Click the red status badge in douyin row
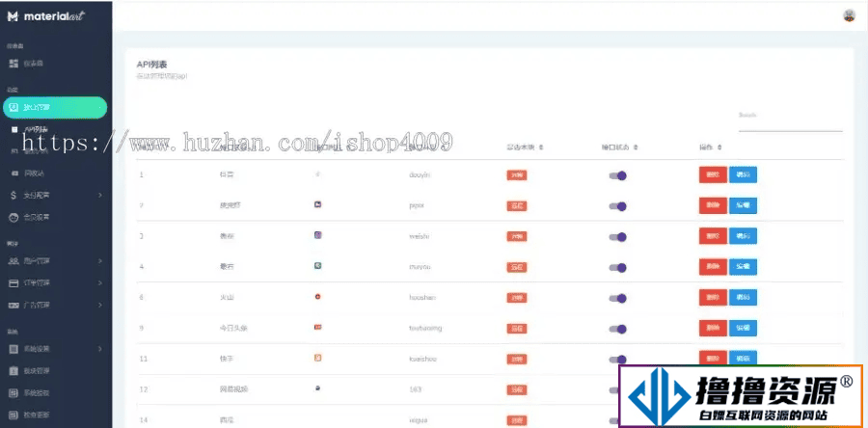The image size is (868, 428). point(517,175)
